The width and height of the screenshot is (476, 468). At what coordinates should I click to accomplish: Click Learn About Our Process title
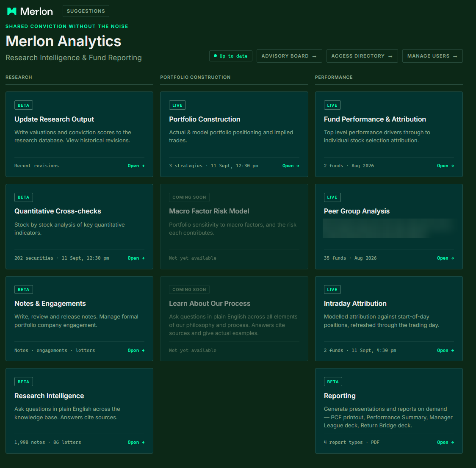[210, 304]
